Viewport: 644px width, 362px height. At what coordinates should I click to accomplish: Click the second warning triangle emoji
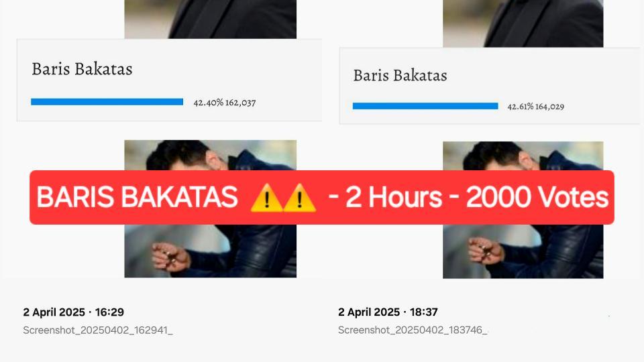(299, 198)
